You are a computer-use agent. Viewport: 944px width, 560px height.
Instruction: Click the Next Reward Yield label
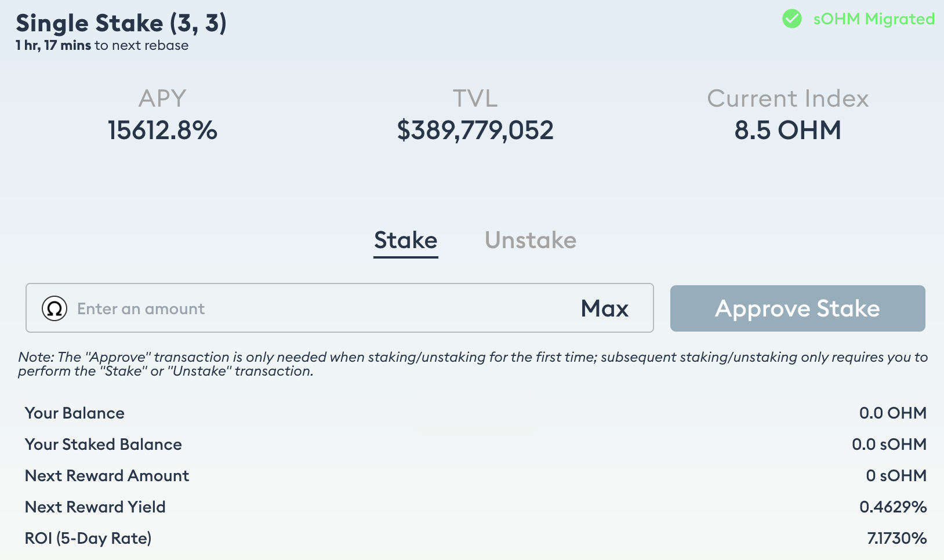click(95, 507)
